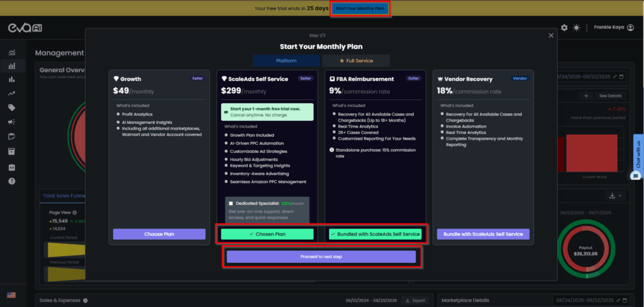
Task: Open the Marketplace Details date range picker
Action: coord(589,301)
